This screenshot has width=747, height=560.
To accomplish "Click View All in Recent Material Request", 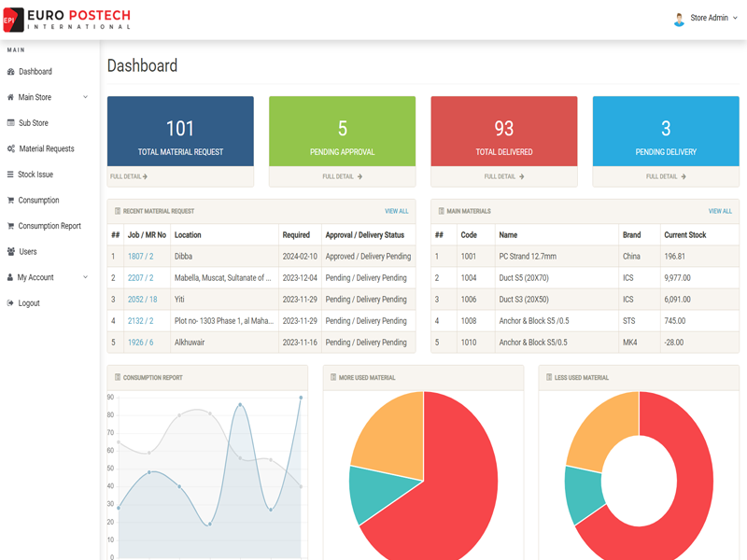I will tap(396, 212).
